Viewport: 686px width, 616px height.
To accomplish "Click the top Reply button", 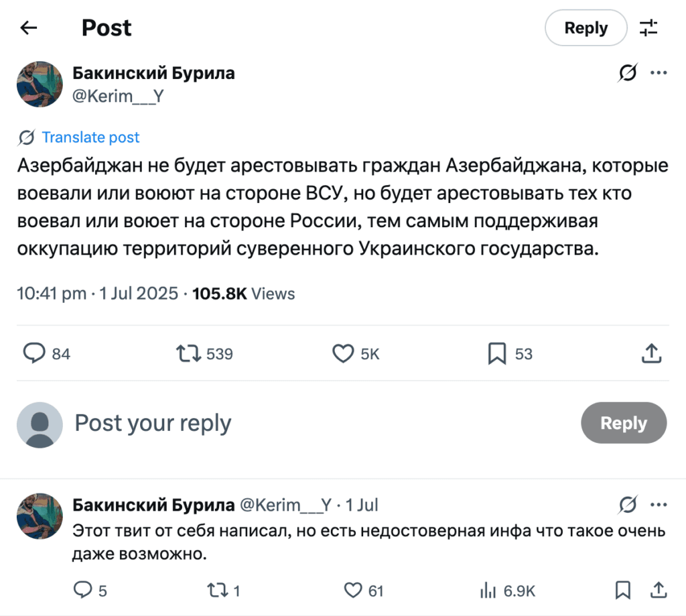I will [x=586, y=28].
